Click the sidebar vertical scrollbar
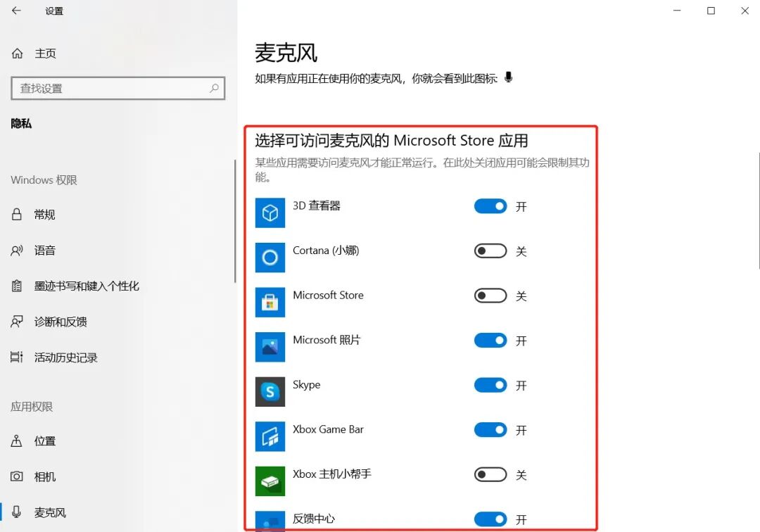 (235, 222)
